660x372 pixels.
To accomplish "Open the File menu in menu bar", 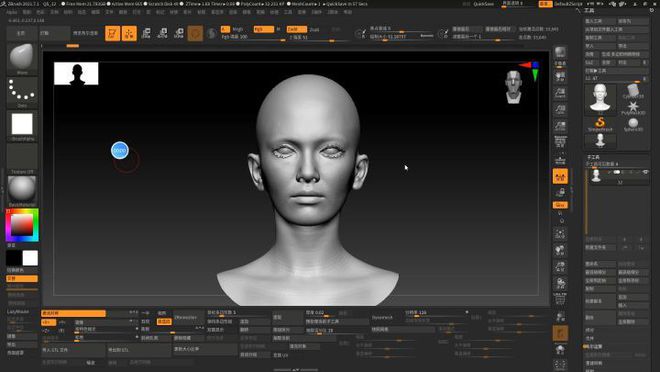I will pyautogui.click(x=109, y=12).
